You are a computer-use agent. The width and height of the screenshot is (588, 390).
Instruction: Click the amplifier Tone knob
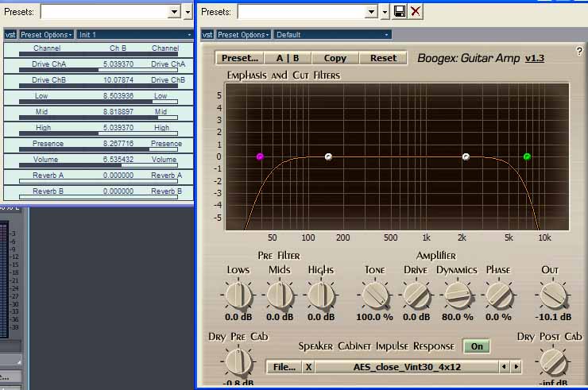[x=374, y=295]
